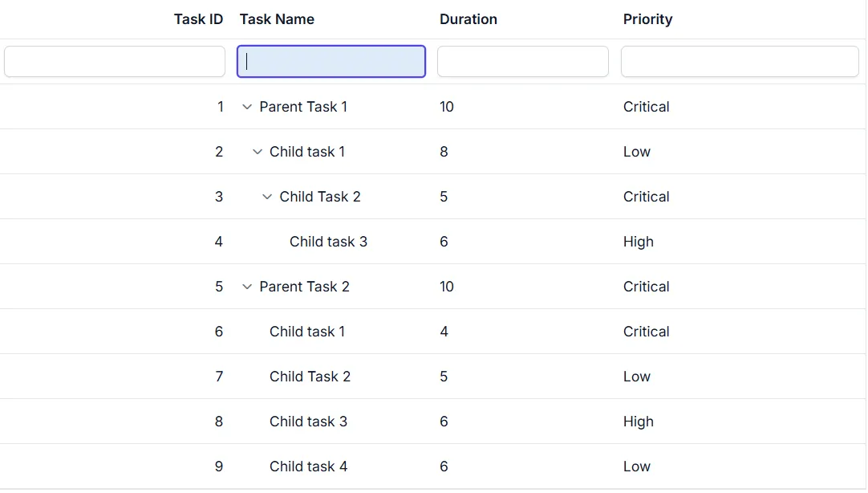868x493 pixels.
Task: Sort by the Duration column header
Action: point(468,19)
